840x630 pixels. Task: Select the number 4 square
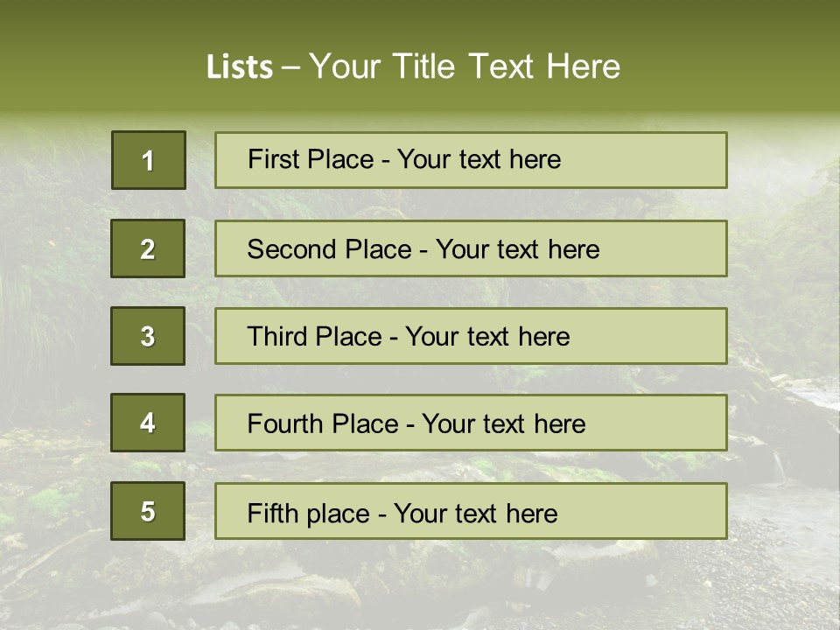coord(148,423)
